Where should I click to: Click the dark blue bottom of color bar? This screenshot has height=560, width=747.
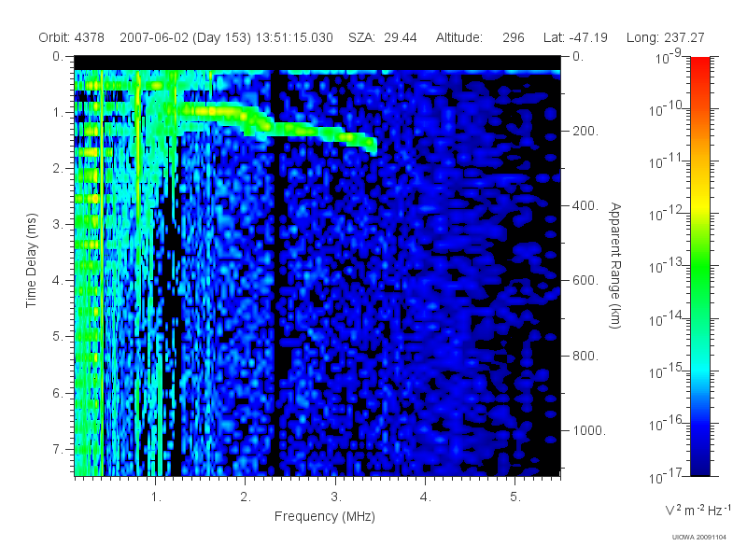[x=700, y=467]
